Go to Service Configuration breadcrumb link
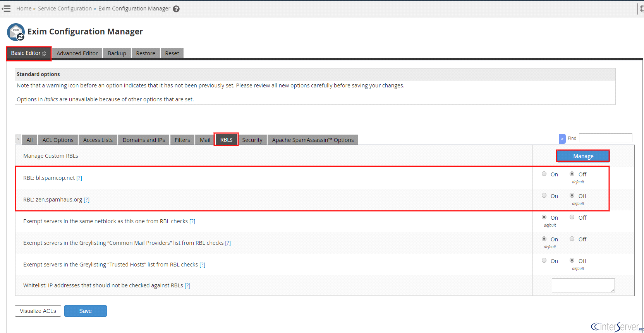 pos(65,9)
